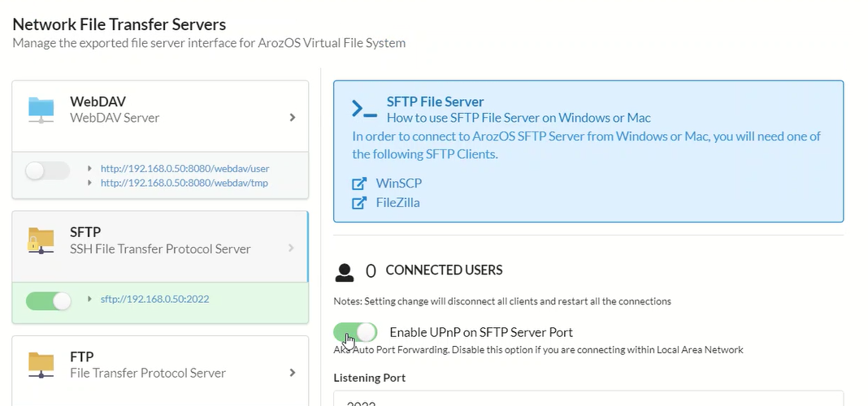Viewport: 868px width, 406px height.
Task: Open the FileZilla client link
Action: (x=397, y=203)
